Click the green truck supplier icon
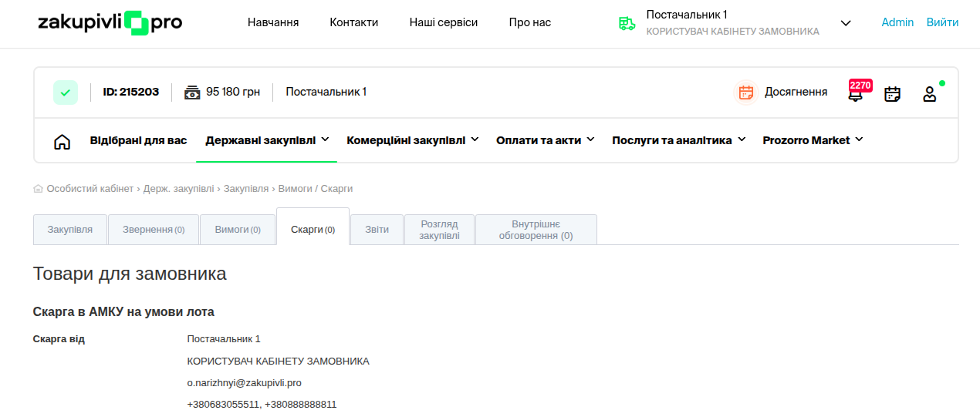 [x=627, y=23]
